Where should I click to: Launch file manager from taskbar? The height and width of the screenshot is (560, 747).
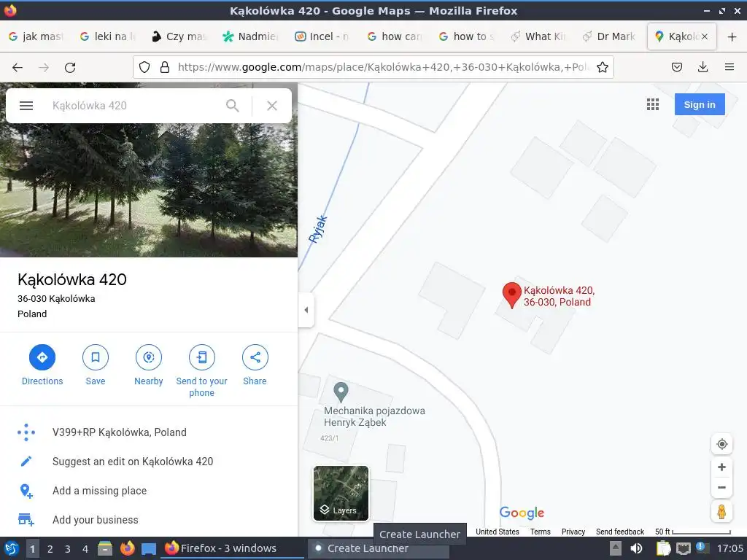105,548
